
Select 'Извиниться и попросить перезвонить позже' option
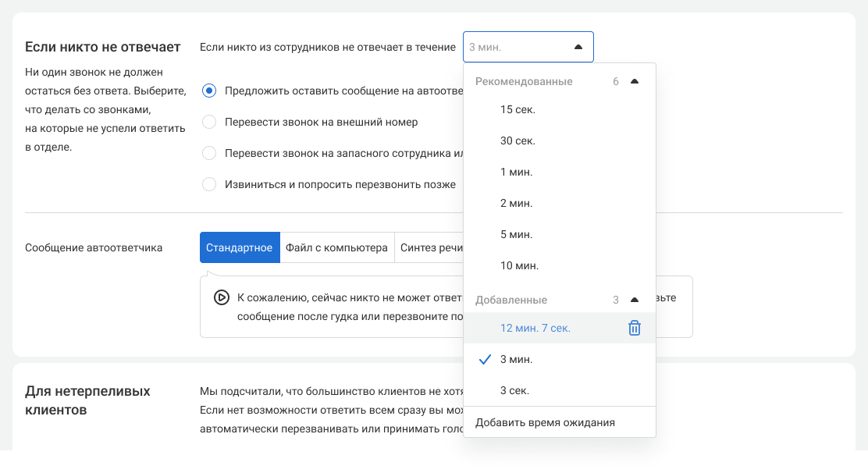tap(209, 185)
